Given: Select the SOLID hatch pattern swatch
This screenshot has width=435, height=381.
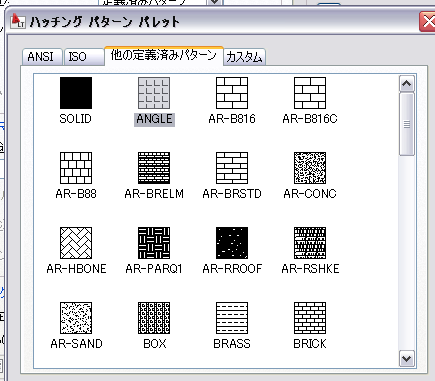Looking at the screenshot, I should point(76,93).
